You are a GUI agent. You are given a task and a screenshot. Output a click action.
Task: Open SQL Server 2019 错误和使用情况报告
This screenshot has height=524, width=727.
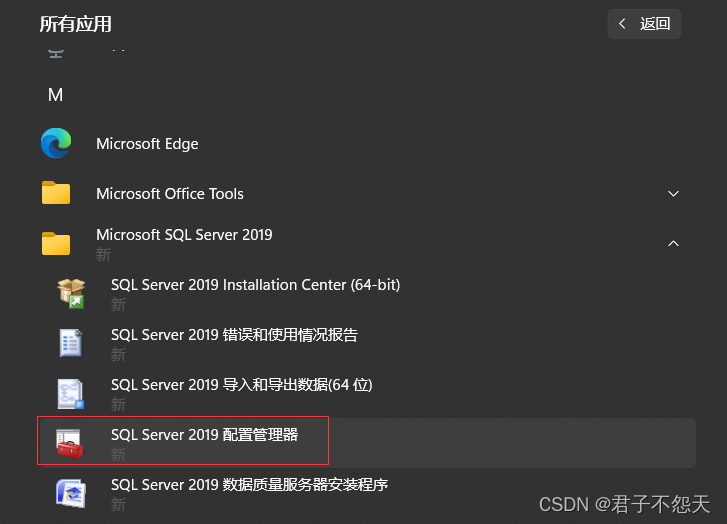[234, 335]
